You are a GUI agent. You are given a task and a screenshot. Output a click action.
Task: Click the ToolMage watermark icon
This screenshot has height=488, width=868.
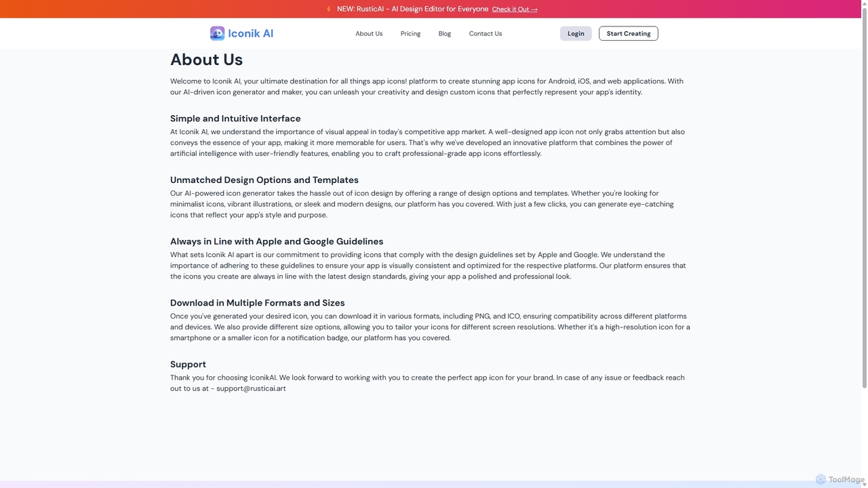pyautogui.click(x=821, y=479)
